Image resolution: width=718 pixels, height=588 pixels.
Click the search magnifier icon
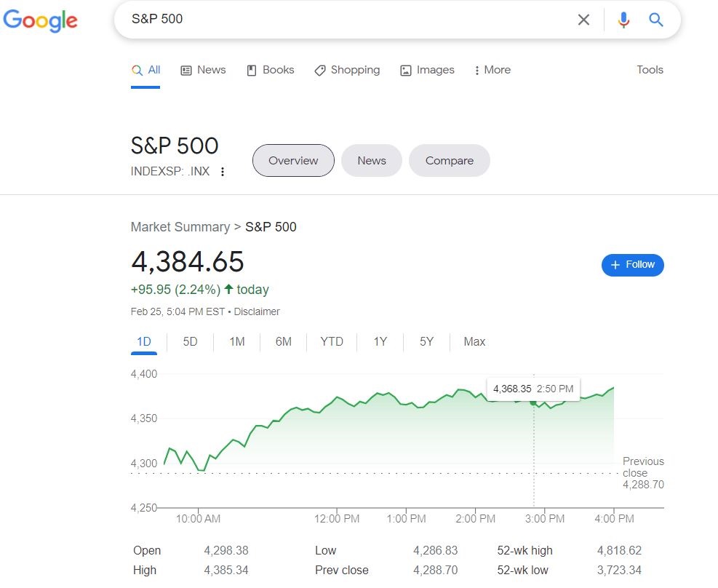pyautogui.click(x=655, y=20)
